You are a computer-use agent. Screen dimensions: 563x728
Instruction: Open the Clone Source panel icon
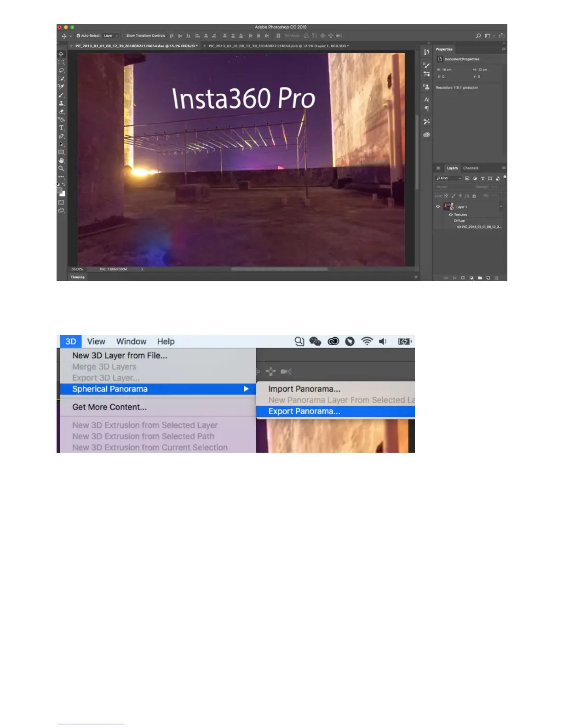tap(426, 86)
